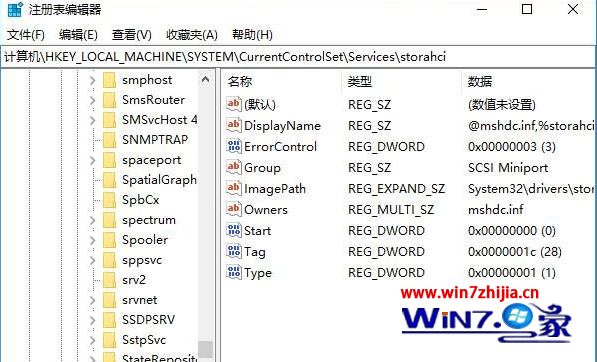Expand the SstpSvc tree node
Viewport: 597px width, 362px height.
(93, 340)
